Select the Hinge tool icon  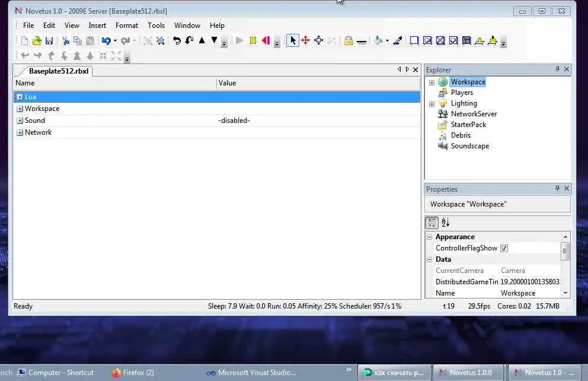coord(480,41)
